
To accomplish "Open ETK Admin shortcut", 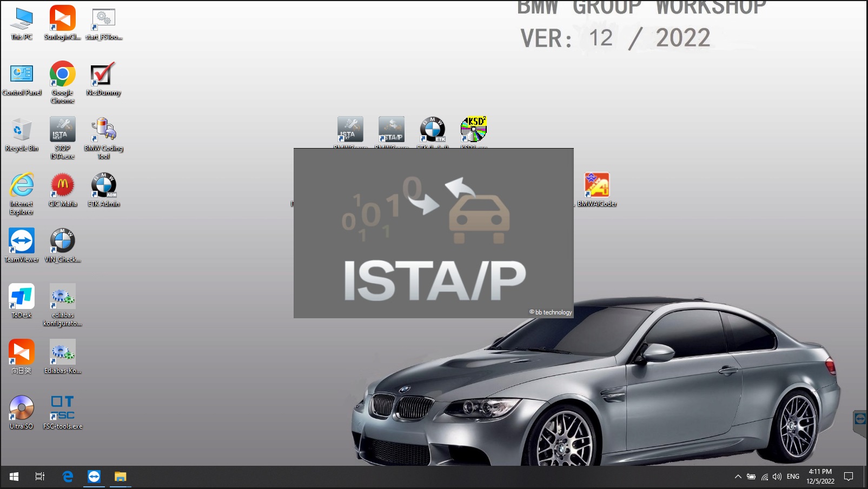I will click(x=104, y=191).
